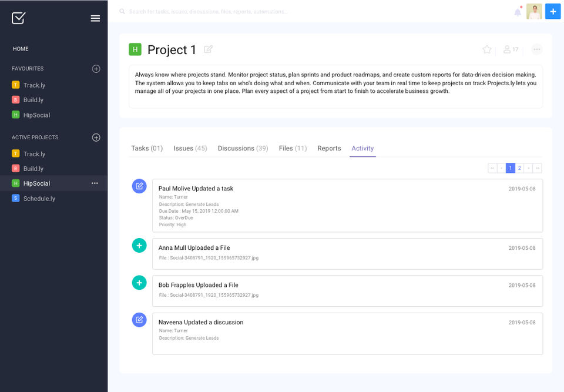Open the project ellipsis options menu
The width and height of the screenshot is (564, 392).
click(536, 49)
